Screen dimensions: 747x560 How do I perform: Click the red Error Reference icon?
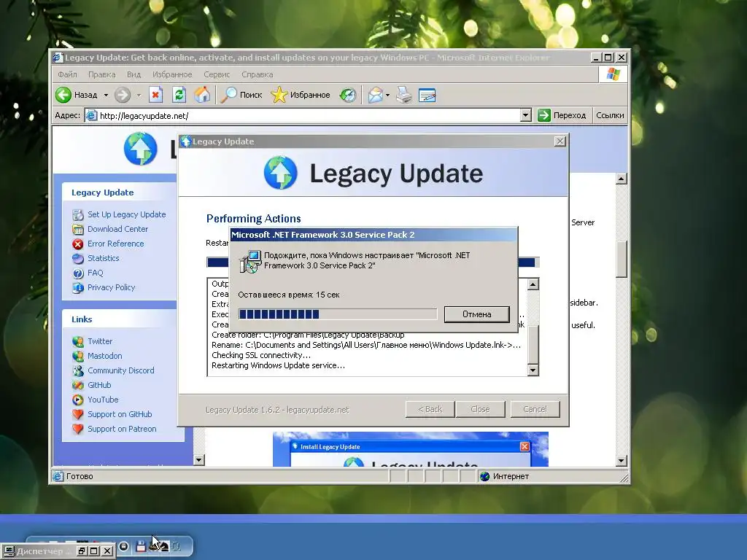coord(77,244)
